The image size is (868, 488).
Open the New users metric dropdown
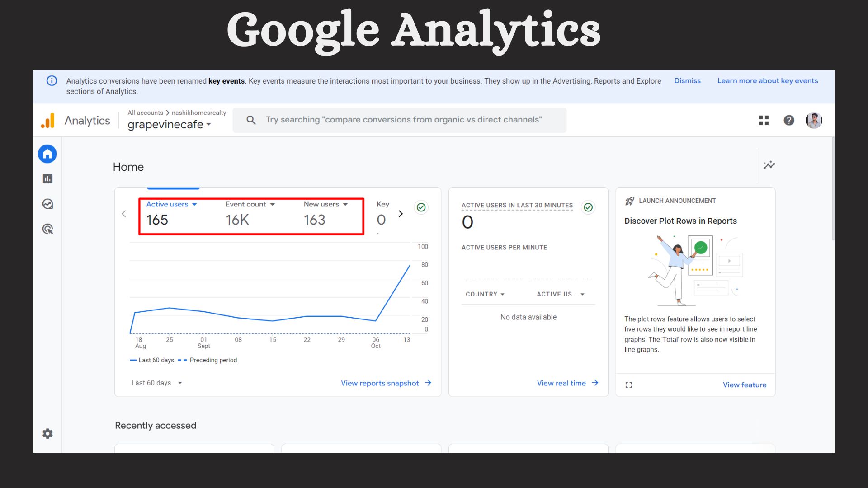[326, 204]
